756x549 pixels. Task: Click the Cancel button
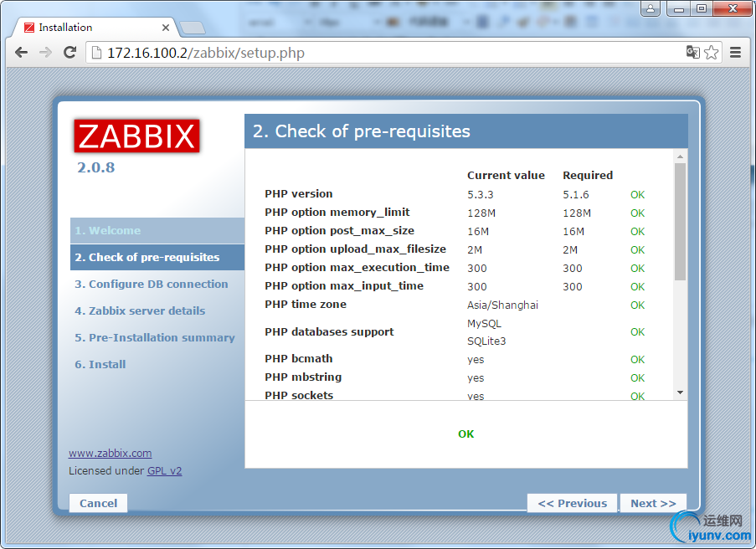click(98, 503)
